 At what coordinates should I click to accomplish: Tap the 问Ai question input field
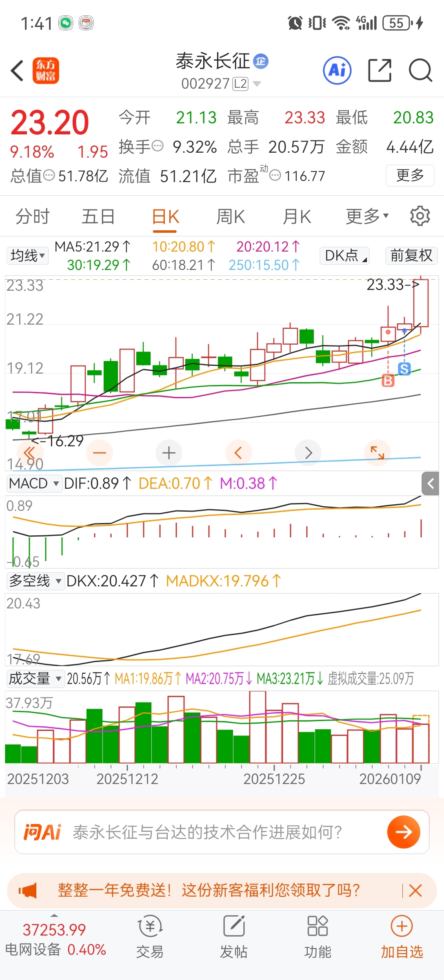[222, 832]
